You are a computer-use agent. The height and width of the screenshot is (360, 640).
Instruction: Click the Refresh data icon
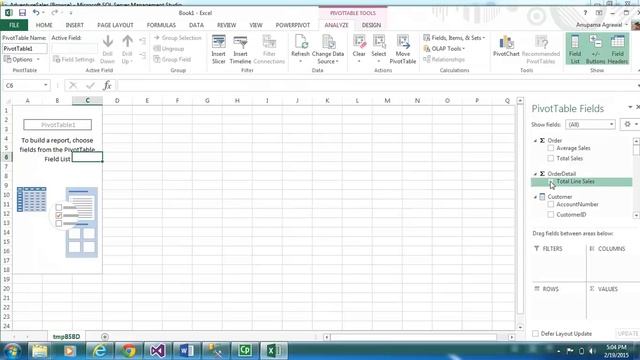click(x=300, y=49)
